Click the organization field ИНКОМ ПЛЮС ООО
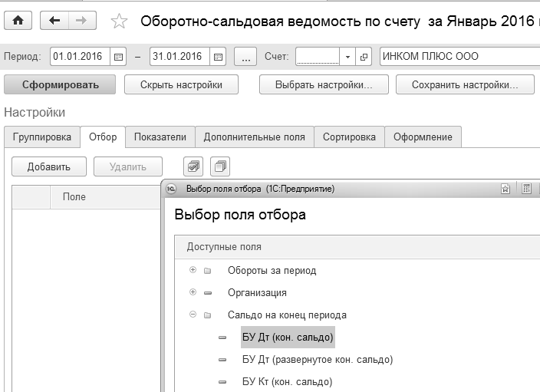The width and height of the screenshot is (540, 392). (x=459, y=57)
